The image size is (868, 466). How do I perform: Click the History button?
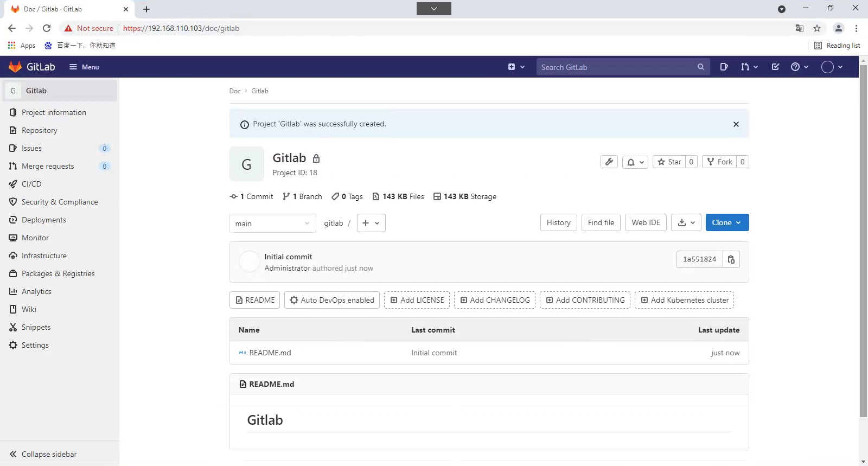(558, 222)
